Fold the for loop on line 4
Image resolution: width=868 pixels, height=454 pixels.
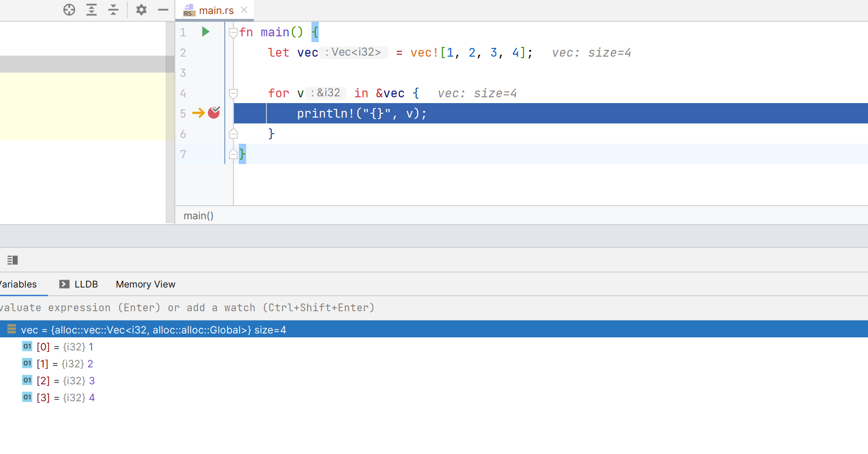click(233, 93)
